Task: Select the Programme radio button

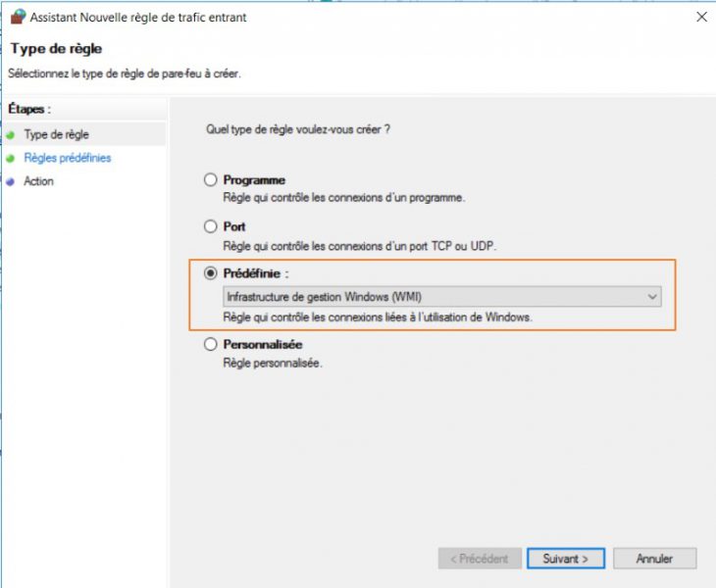Action: click(210, 180)
